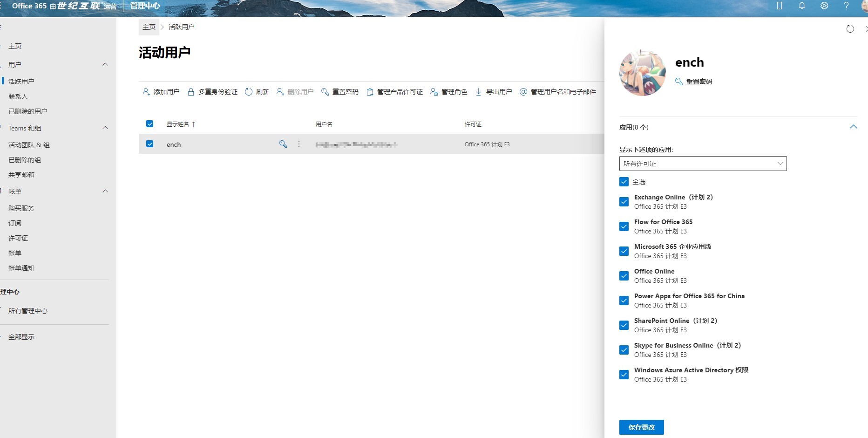
Task: Open the more actions dots for ench
Action: pos(299,144)
